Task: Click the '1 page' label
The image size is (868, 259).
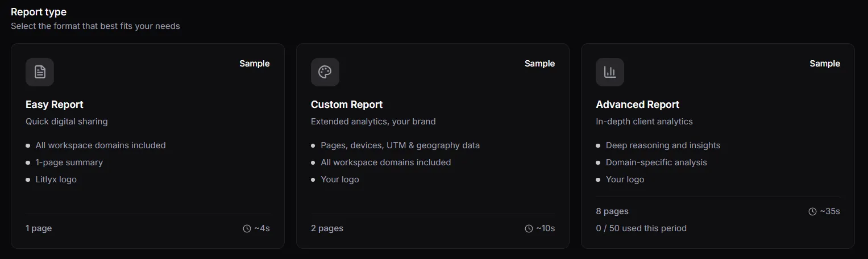Action: point(39,228)
